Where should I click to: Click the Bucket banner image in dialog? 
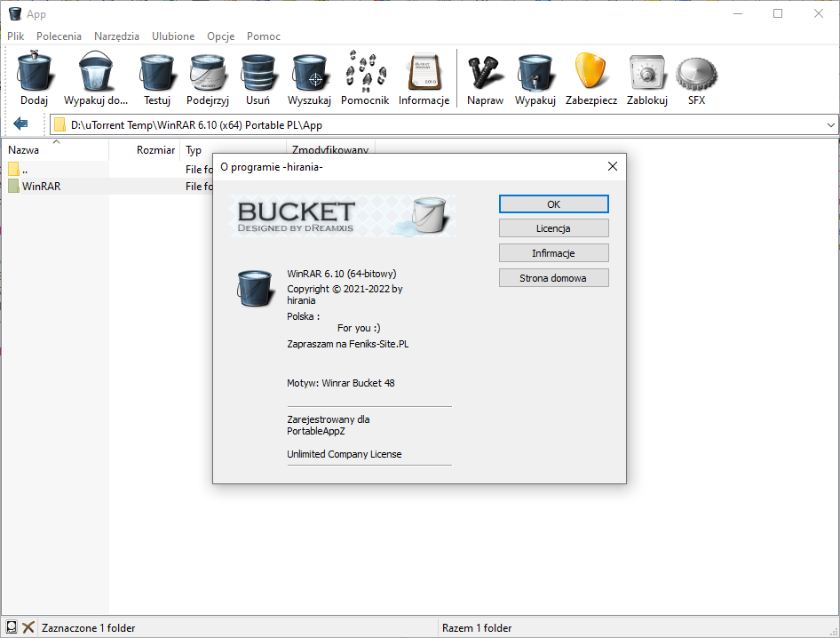coord(343,216)
